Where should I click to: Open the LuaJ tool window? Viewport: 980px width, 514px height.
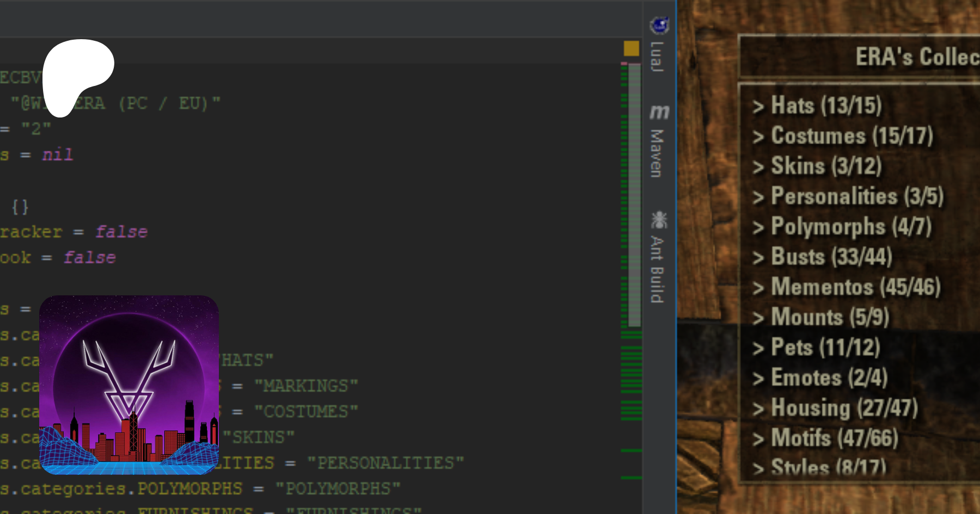click(659, 46)
